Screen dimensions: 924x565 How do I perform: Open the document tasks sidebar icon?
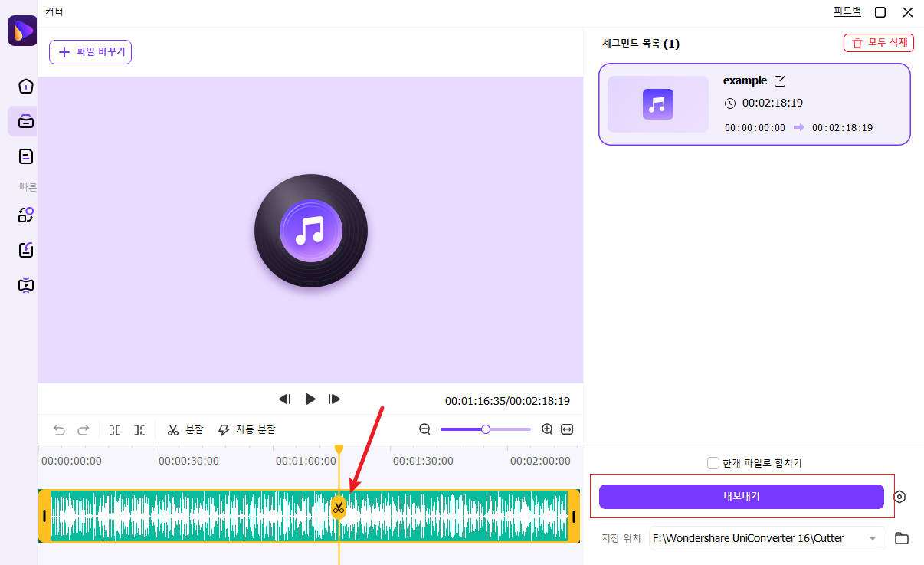pos(26,156)
